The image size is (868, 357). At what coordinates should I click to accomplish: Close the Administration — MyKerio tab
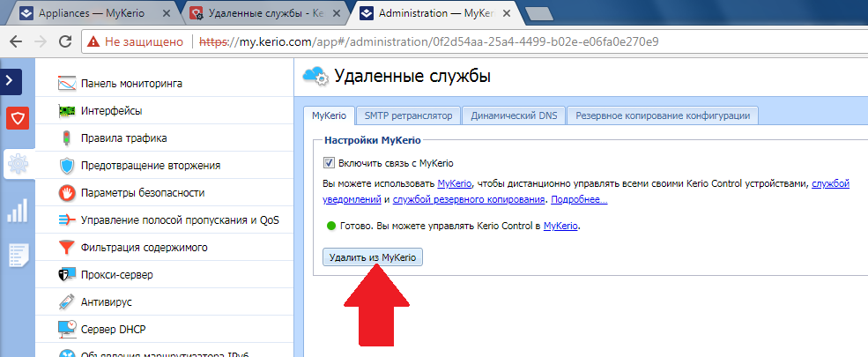[506, 14]
